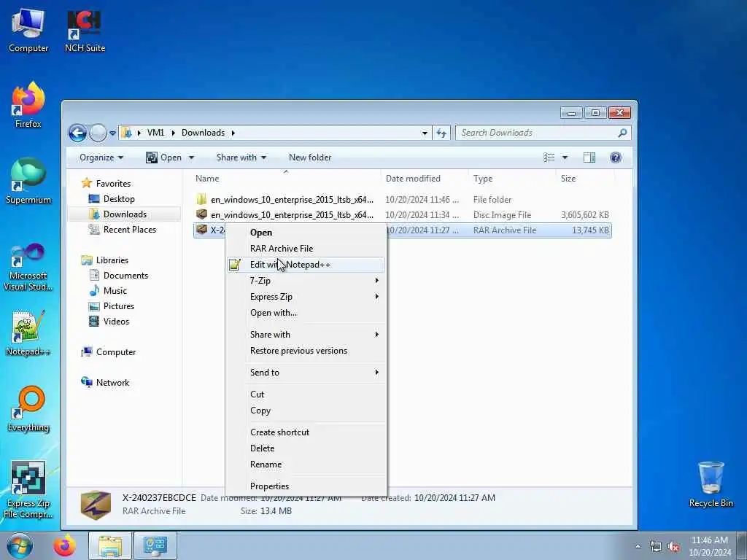Go back with Explorer back arrow
Image resolution: width=747 pixels, height=560 pixels.
77,133
